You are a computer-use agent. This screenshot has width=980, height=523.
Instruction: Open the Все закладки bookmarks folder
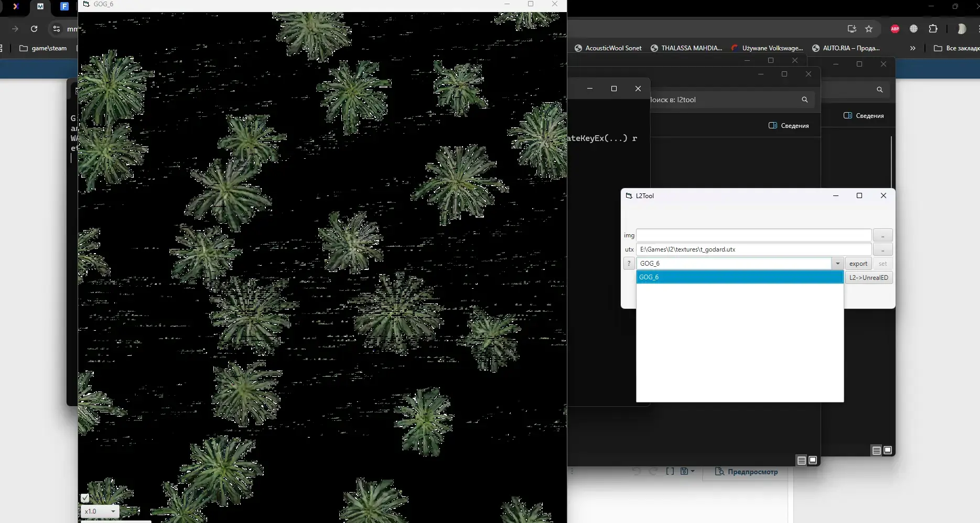pos(956,48)
